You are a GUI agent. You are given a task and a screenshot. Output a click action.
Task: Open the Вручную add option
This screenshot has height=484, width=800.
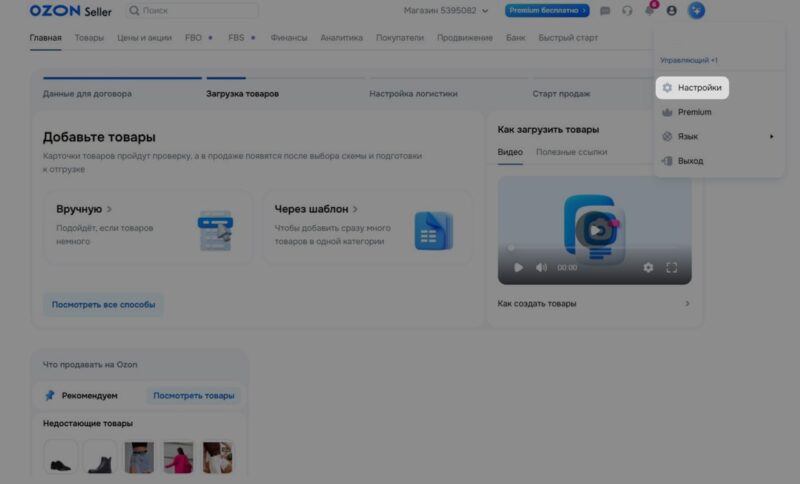(147, 226)
